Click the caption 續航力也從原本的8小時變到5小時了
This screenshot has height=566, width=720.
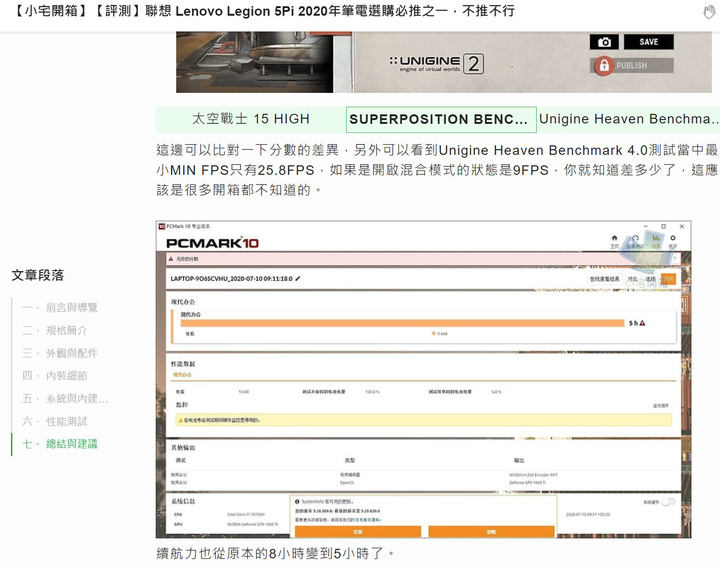click(x=275, y=553)
